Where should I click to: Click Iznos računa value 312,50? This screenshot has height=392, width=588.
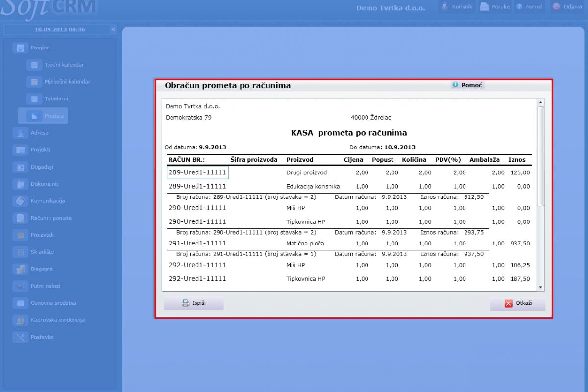(473, 197)
